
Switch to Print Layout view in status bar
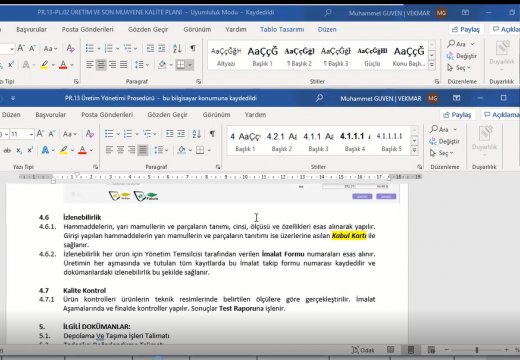click(x=411, y=350)
